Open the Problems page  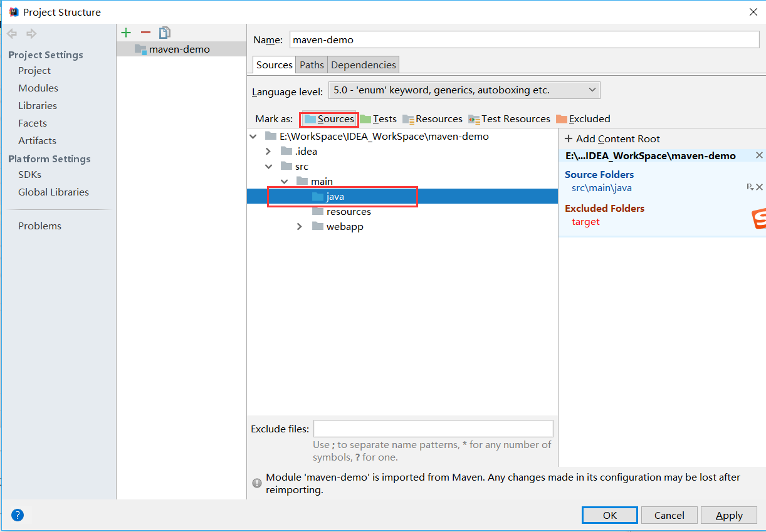[x=39, y=226]
